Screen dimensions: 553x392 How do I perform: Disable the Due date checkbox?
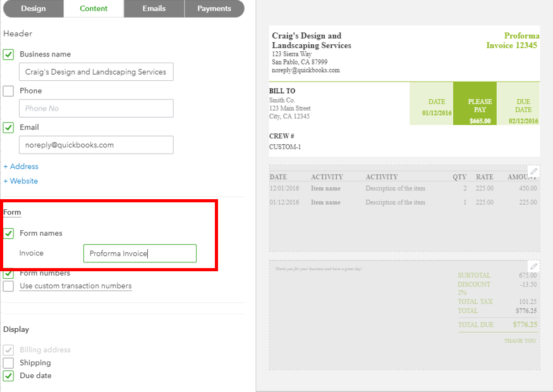click(8, 376)
